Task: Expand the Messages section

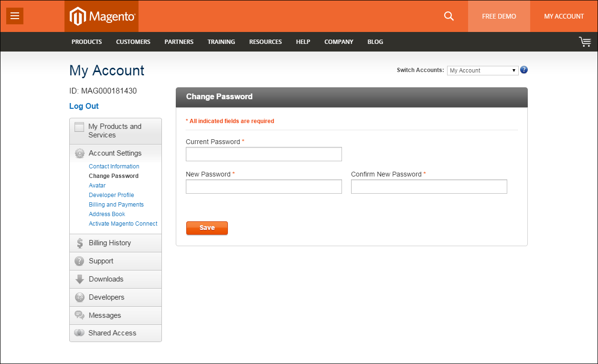Action: [x=116, y=315]
